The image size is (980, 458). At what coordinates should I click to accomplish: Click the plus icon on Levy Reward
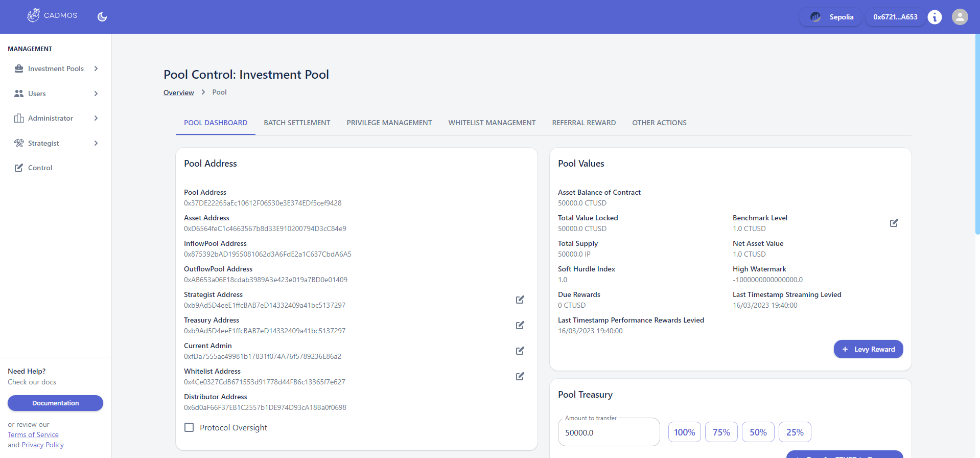point(845,349)
